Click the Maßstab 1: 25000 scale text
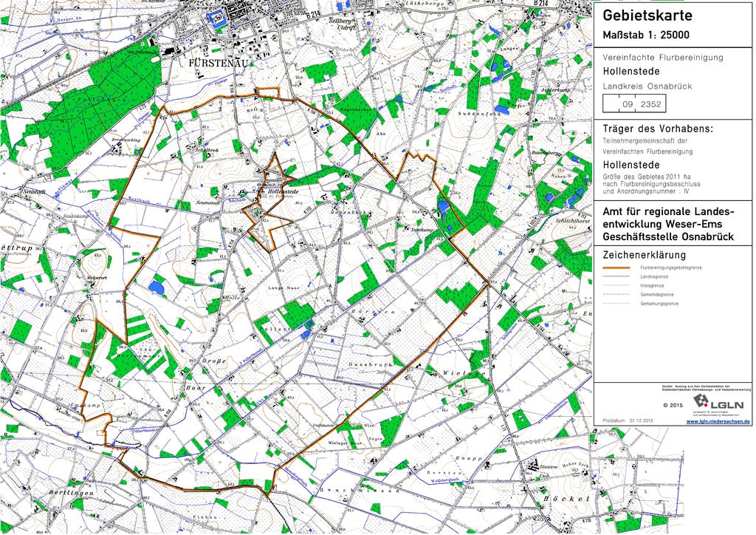This screenshot has width=756, height=535. [646, 35]
